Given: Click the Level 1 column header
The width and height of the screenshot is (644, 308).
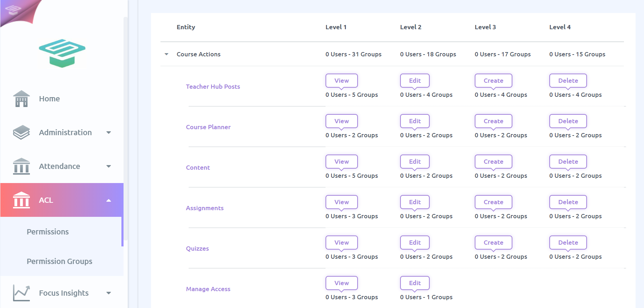Looking at the screenshot, I should [x=336, y=27].
